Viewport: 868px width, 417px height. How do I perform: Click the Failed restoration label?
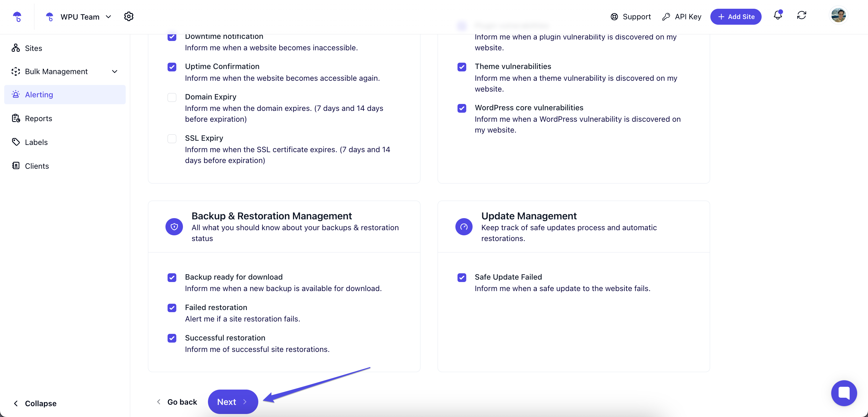click(216, 307)
